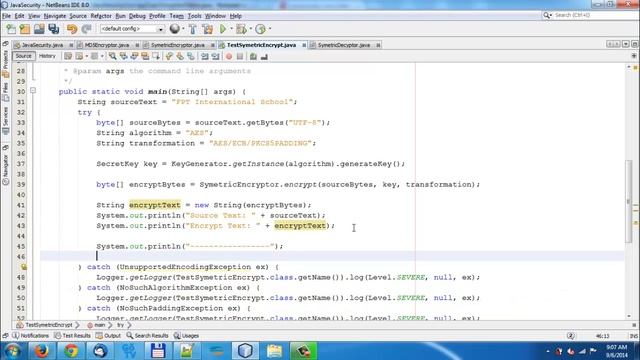Screen dimensions: 640x360
Task: Expand the Debug Project dropdown arrow
Action: pyautogui.click(x=251, y=29)
